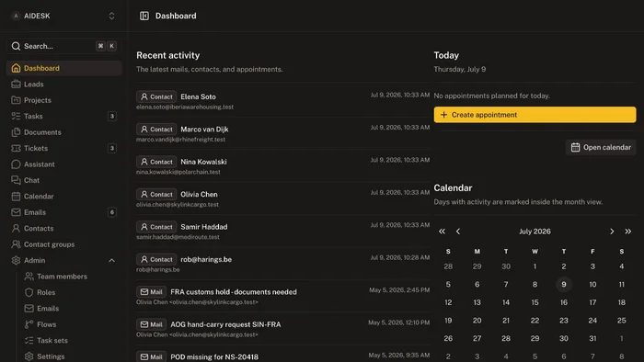Screen dimensions: 644x362
Task: Jump back one year with double-left arrow
Action: pos(442,232)
